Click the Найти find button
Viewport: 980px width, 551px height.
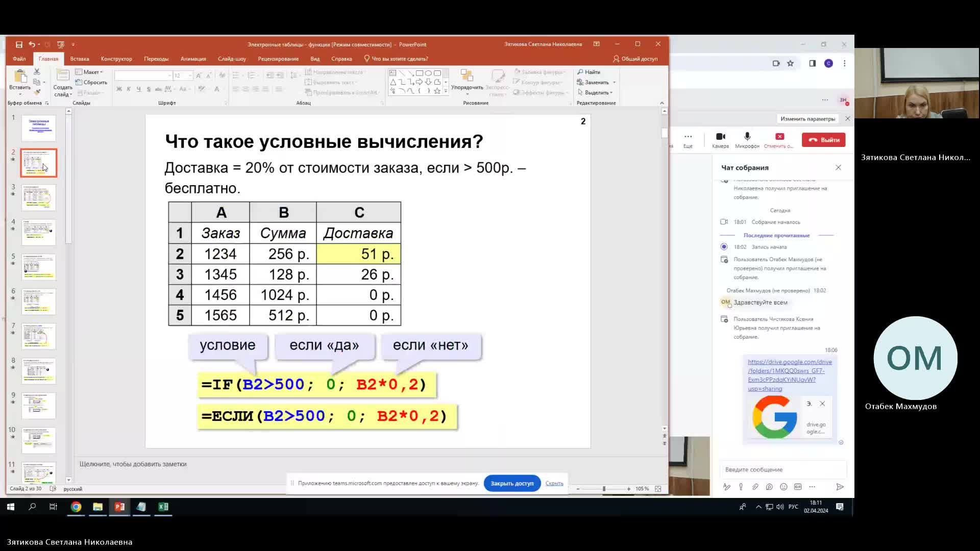click(589, 72)
